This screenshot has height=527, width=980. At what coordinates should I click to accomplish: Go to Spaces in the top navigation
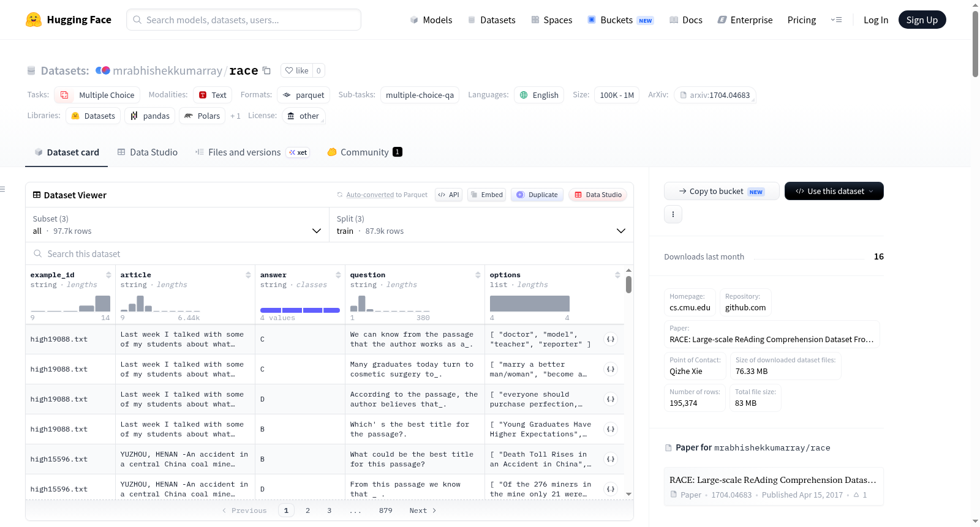pyautogui.click(x=552, y=20)
